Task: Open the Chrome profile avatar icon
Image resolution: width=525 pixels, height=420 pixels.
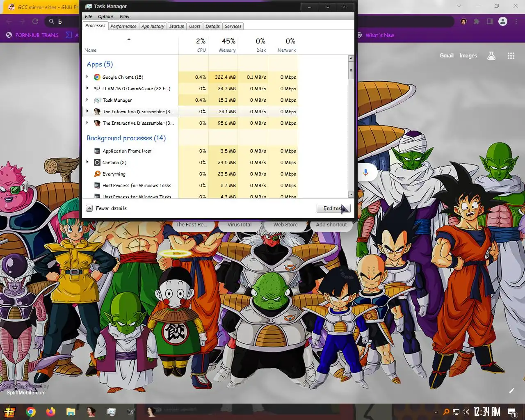Action: pyautogui.click(x=503, y=21)
